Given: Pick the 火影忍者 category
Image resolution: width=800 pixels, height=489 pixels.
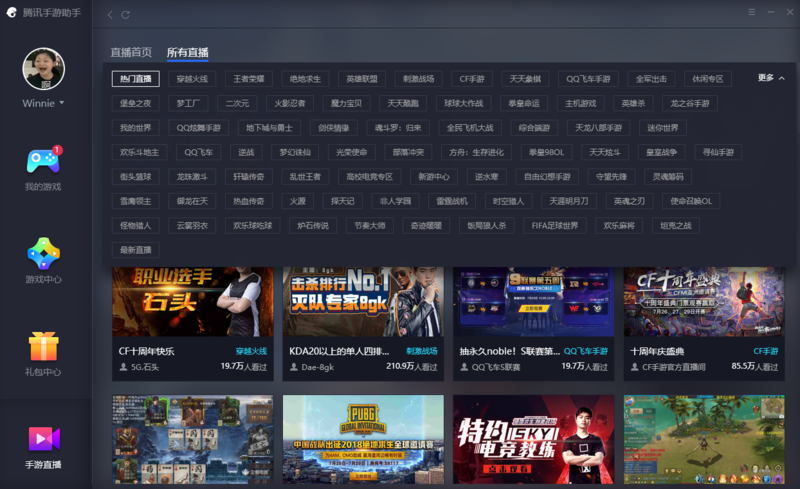Looking at the screenshot, I should [290, 103].
